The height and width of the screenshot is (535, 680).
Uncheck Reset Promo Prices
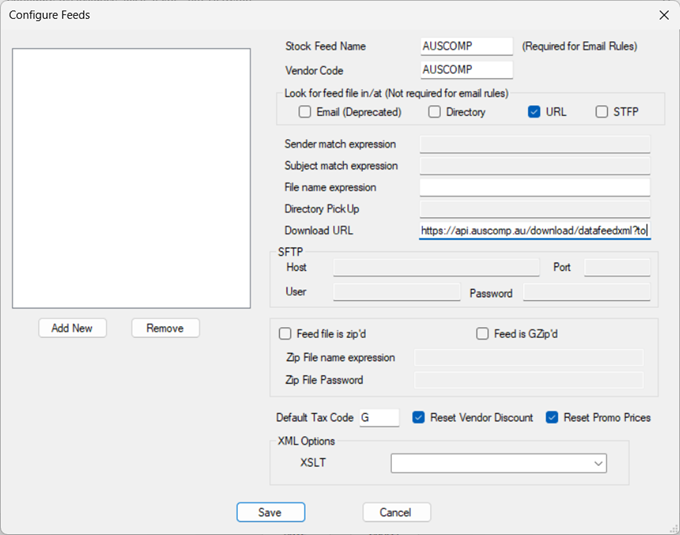552,417
